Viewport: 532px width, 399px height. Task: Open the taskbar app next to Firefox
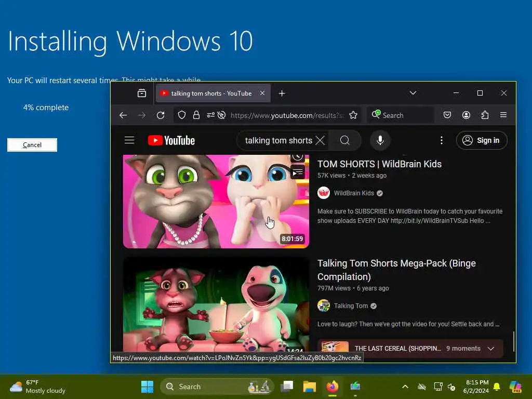(x=355, y=387)
